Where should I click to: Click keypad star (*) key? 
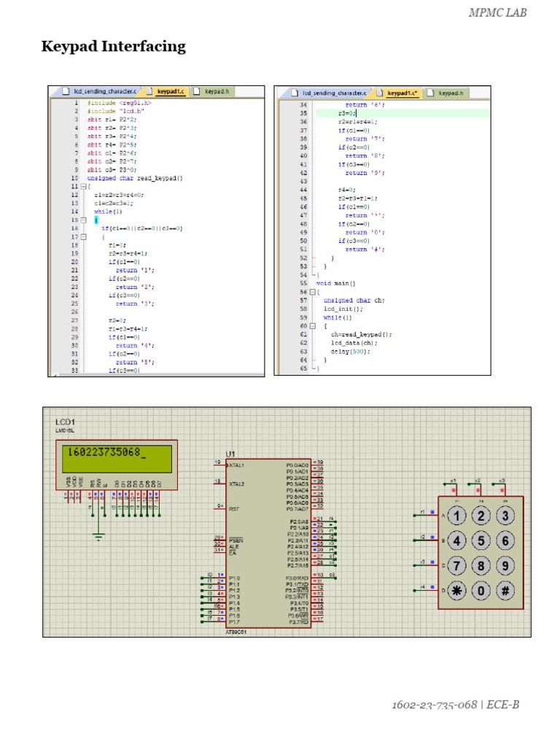[x=456, y=591]
